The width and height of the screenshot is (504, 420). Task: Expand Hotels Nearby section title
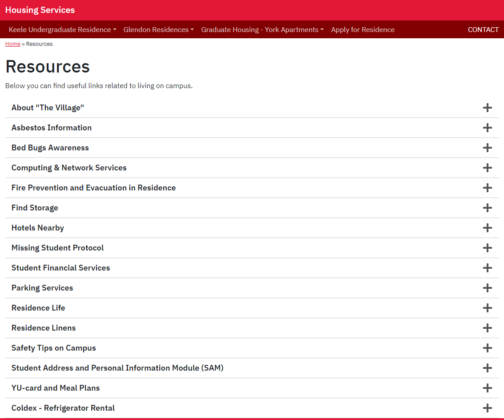(x=38, y=228)
